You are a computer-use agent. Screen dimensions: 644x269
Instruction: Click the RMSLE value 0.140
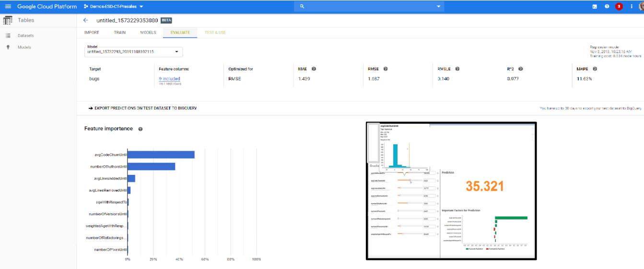(x=444, y=79)
